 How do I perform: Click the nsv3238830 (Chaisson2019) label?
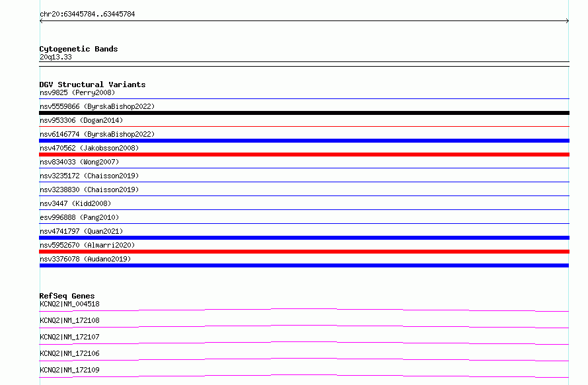click(89, 190)
